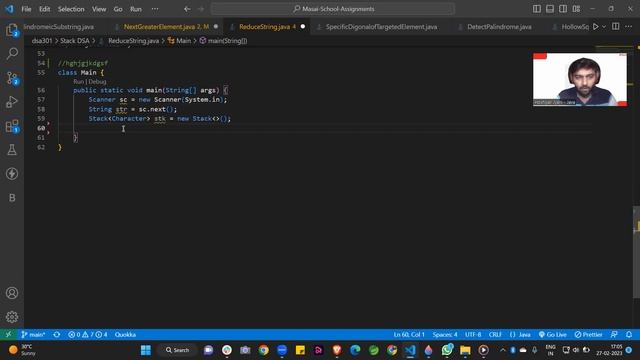
Task: Click the taskbar Search box
Action: point(178,350)
